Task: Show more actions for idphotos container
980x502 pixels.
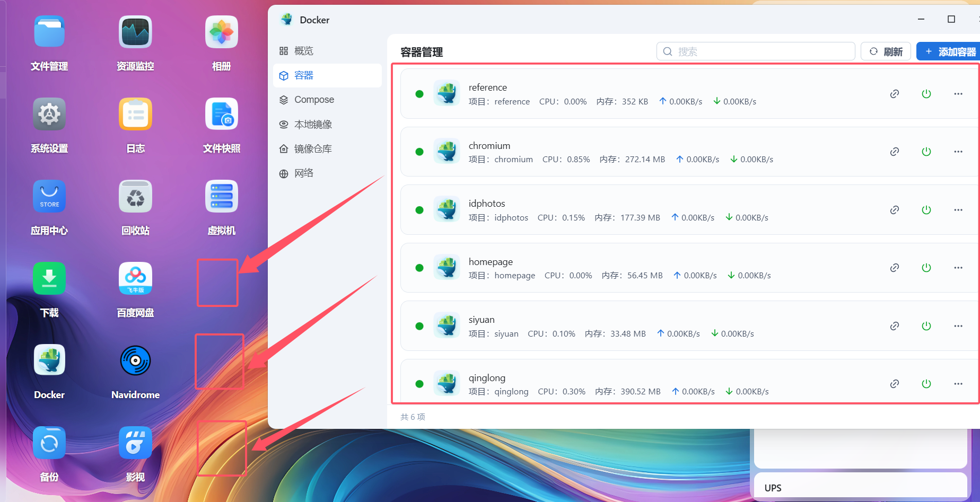Action: tap(958, 210)
